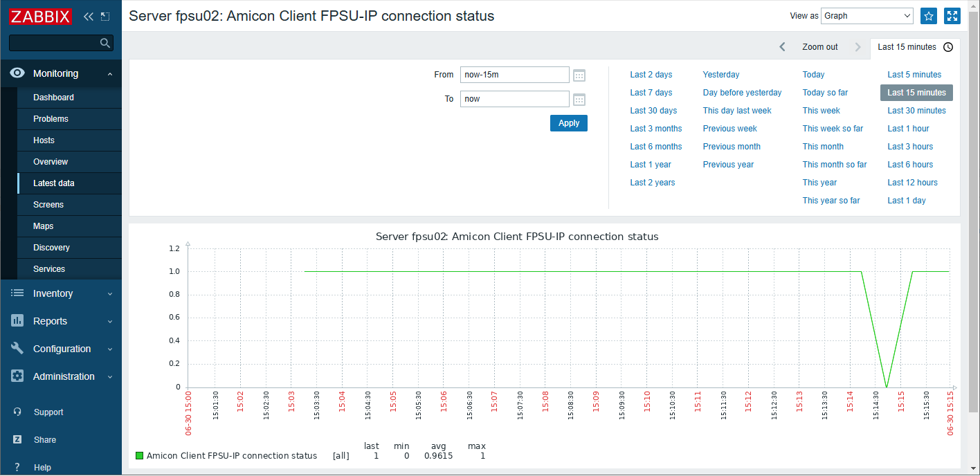980x476 pixels.
Task: Select Last 30 days time range
Action: [x=653, y=111]
